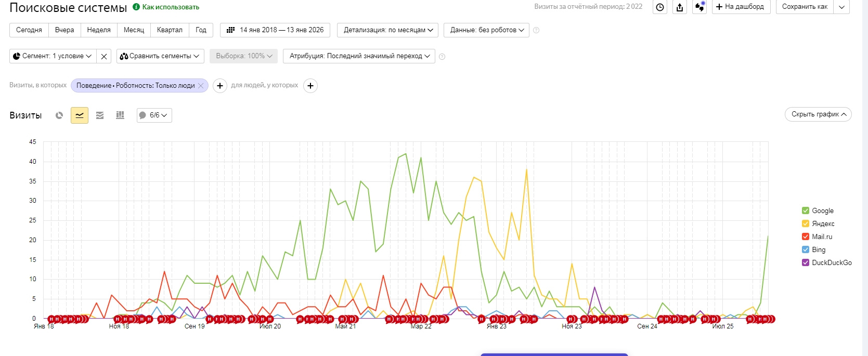Toggle the Google series checkbox
The image size is (868, 356).
[x=806, y=210]
